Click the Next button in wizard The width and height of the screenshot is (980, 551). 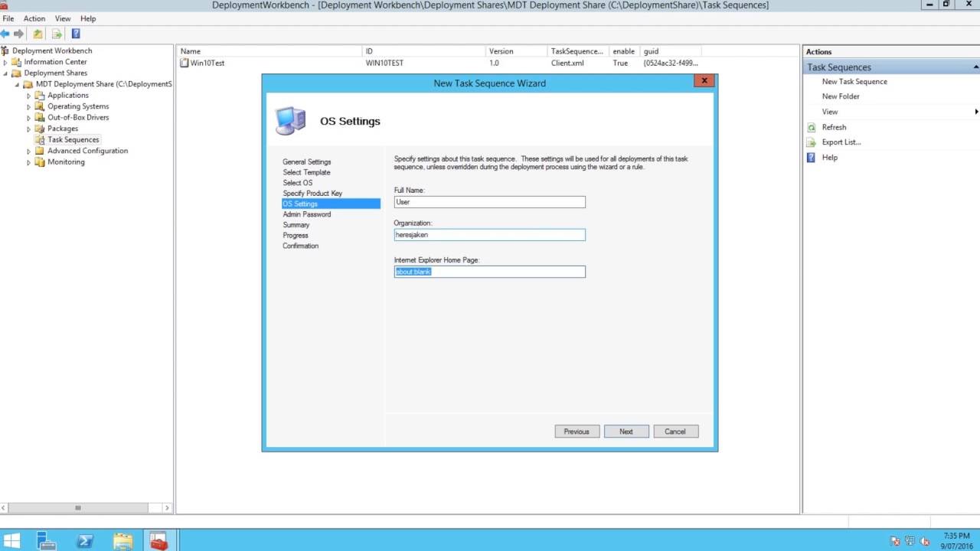click(626, 432)
